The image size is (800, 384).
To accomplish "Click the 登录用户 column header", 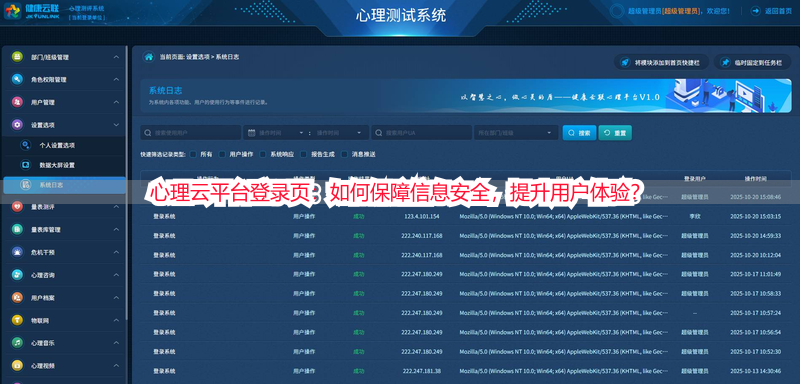I will [694, 178].
